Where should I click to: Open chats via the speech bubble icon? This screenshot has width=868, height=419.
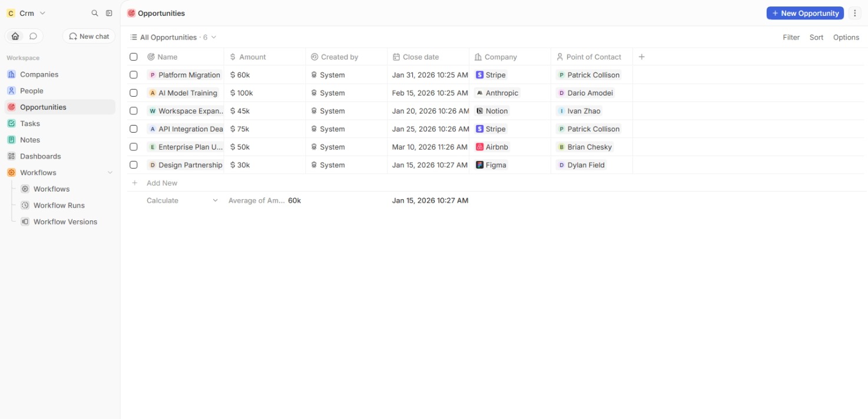[x=33, y=36]
